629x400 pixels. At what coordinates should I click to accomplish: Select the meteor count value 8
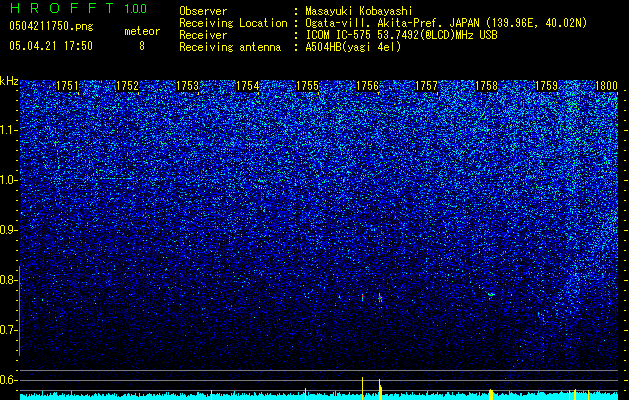[142, 46]
